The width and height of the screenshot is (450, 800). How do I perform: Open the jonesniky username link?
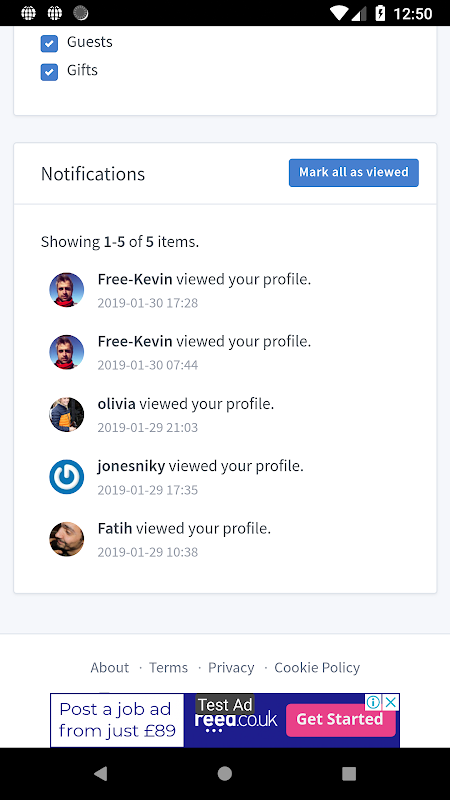(131, 466)
